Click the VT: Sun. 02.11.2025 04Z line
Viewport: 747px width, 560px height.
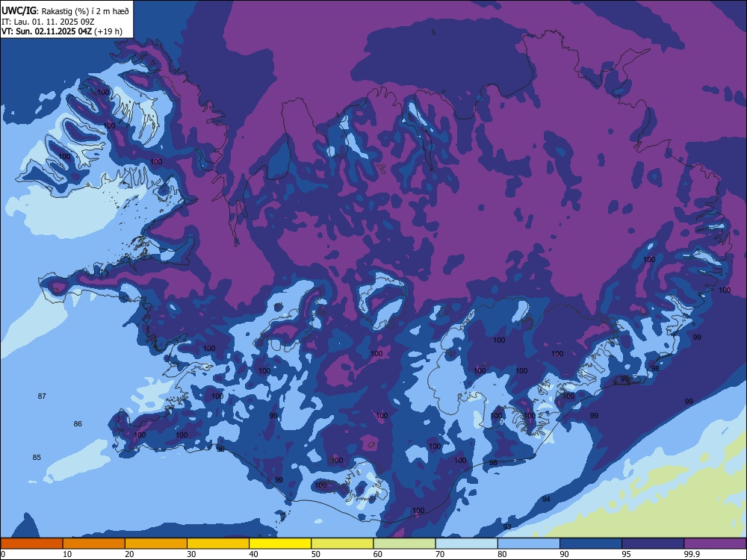[x=61, y=32]
